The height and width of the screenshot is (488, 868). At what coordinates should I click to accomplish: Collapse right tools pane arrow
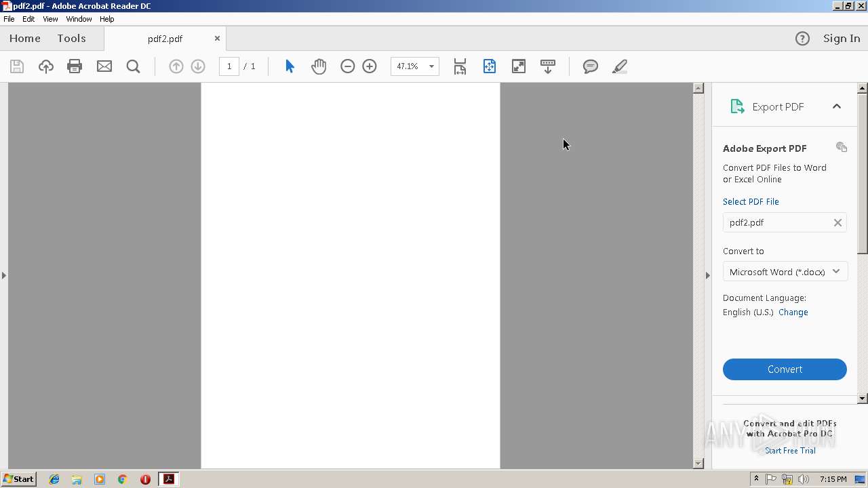[x=708, y=276]
